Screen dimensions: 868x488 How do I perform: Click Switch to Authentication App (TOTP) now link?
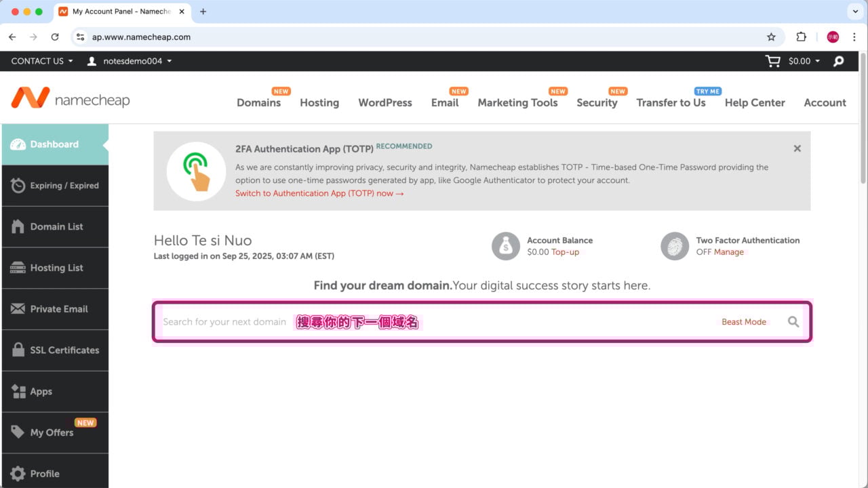click(x=319, y=193)
